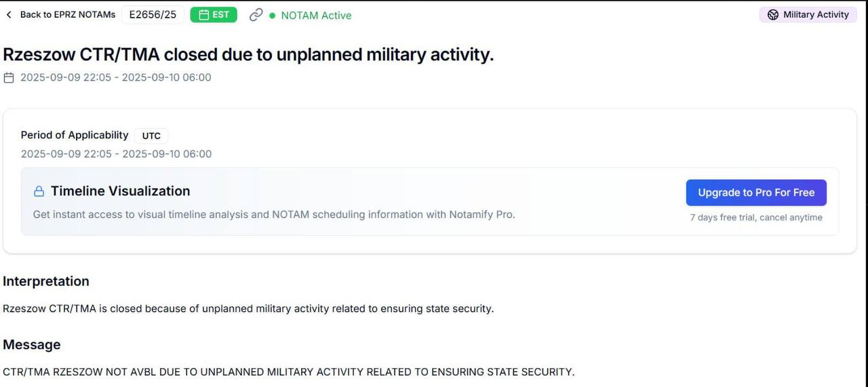The image size is (868, 387).
Task: Select the Military Activity tag label
Action: (816, 15)
